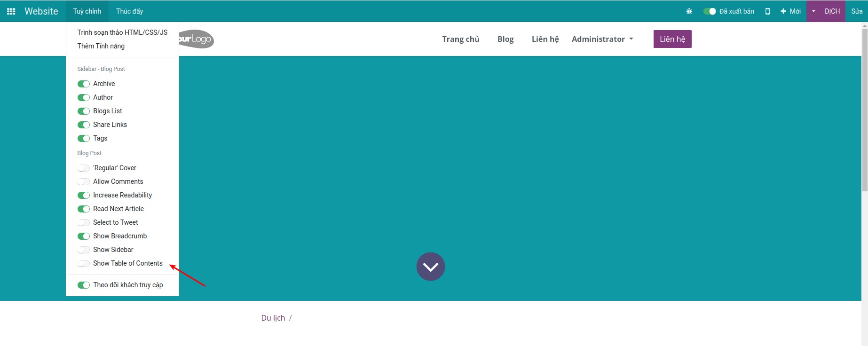Open the Thúc đẩy menu
The width and height of the screenshot is (868, 346).
(129, 11)
